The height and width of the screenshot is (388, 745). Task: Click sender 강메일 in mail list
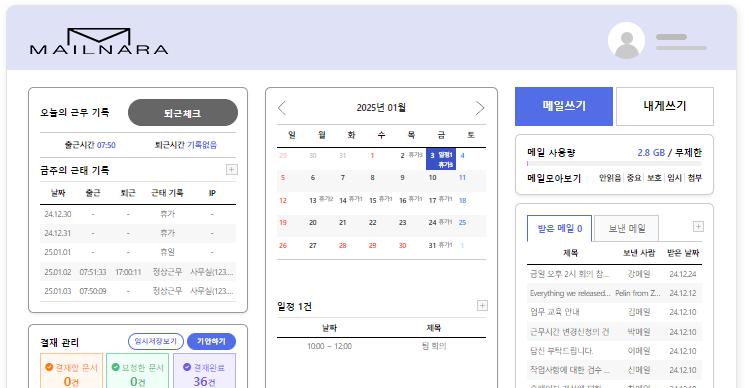(639, 274)
